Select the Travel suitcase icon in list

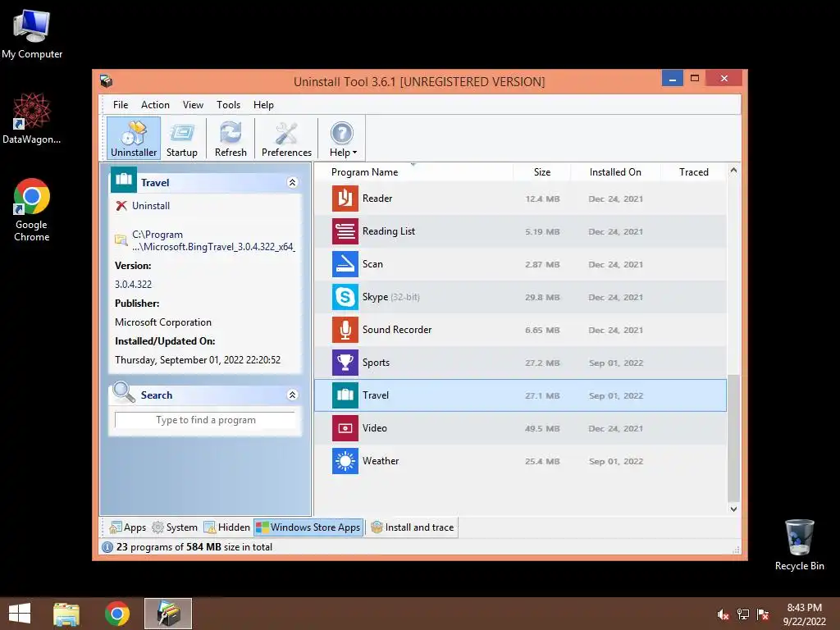pos(345,395)
